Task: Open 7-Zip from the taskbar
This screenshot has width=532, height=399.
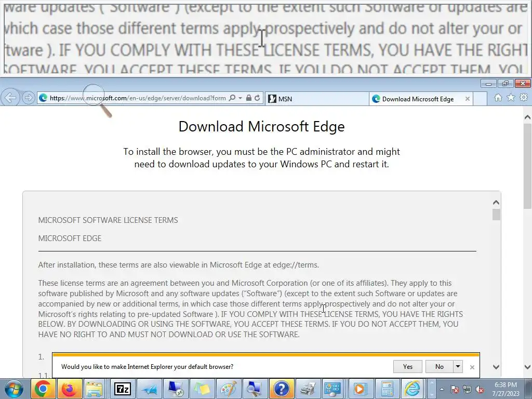Action: (123, 389)
